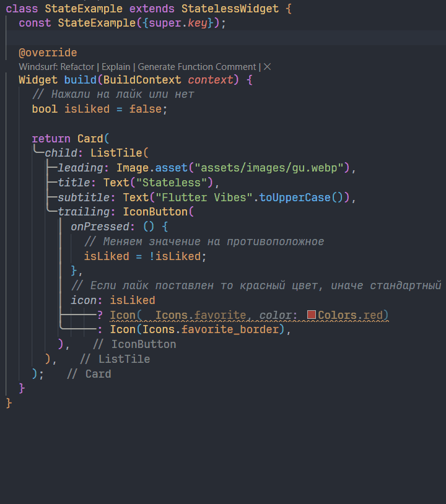Screen dimensions: 446x504
Task: Open Windsurf Explain for build method
Action: (x=116, y=67)
